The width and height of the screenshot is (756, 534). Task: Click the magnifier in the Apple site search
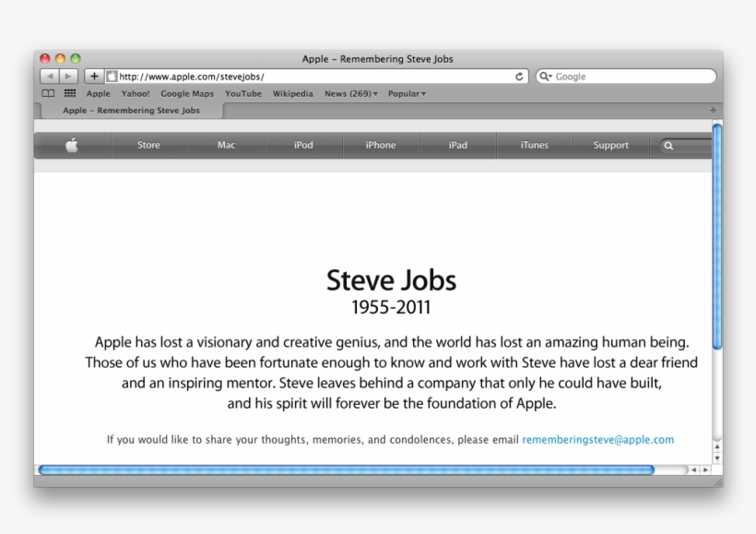pyautogui.click(x=668, y=146)
